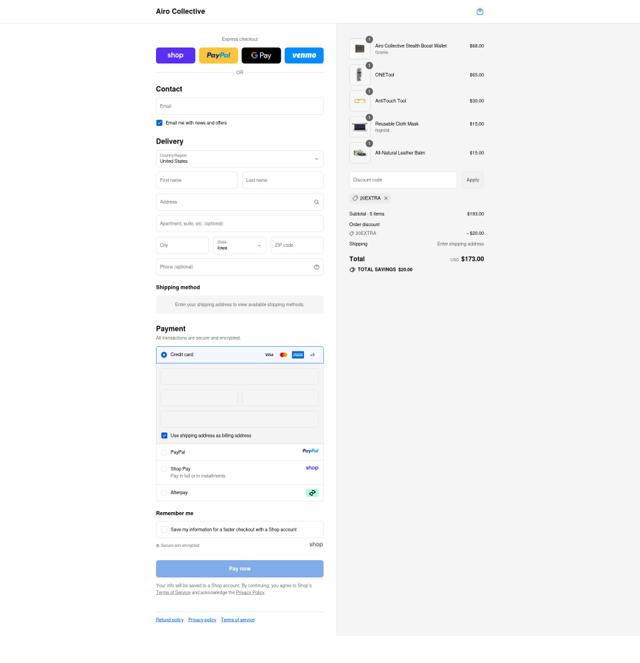Image resolution: width=640 pixels, height=663 pixels.
Task: Click the Apartment, suite optional field
Action: (x=240, y=224)
